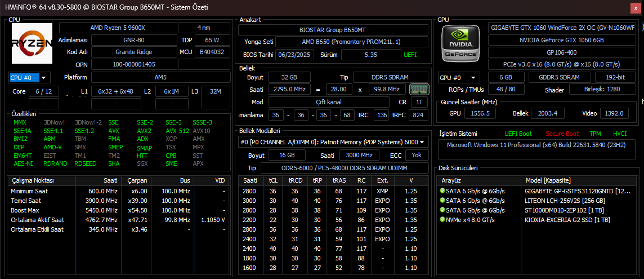The image size is (644, 279).
Task: Click the green check icon for KIOXIA NVMe drive
Action: point(442,220)
